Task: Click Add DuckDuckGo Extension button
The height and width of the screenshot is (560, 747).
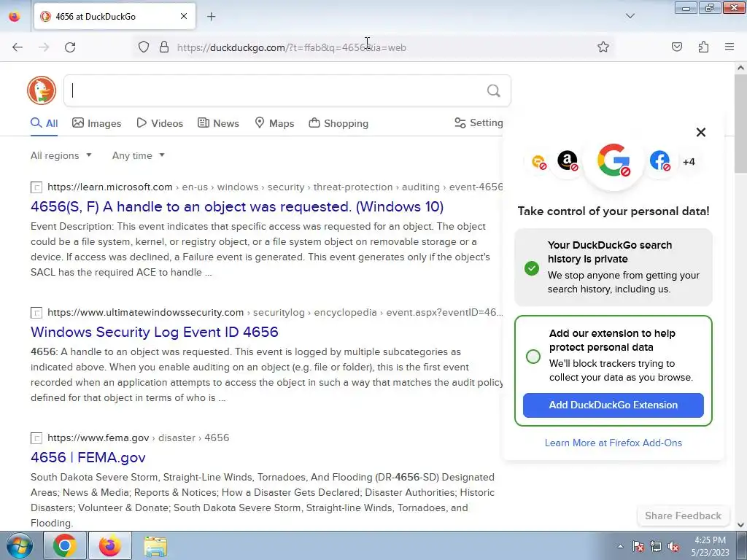Action: tap(613, 405)
